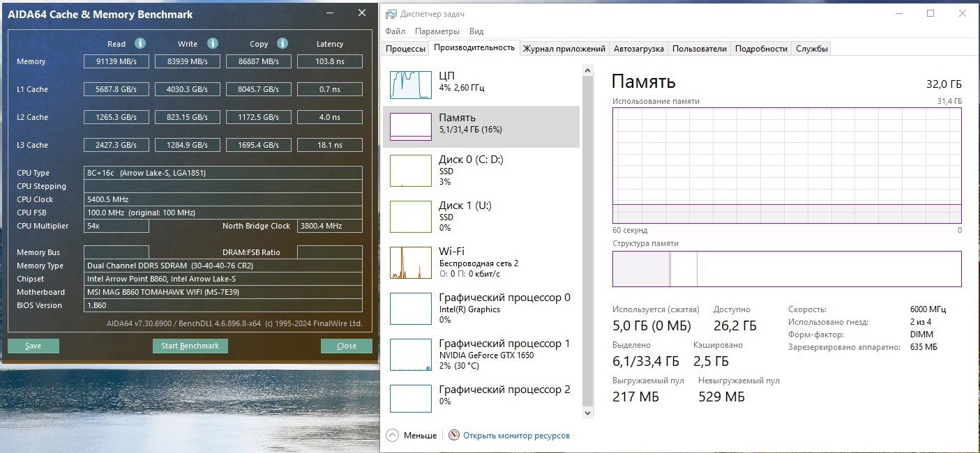Click the sidebar vertical scrollbar thumb
The width and height of the screenshot is (980, 453).
(x=587, y=240)
